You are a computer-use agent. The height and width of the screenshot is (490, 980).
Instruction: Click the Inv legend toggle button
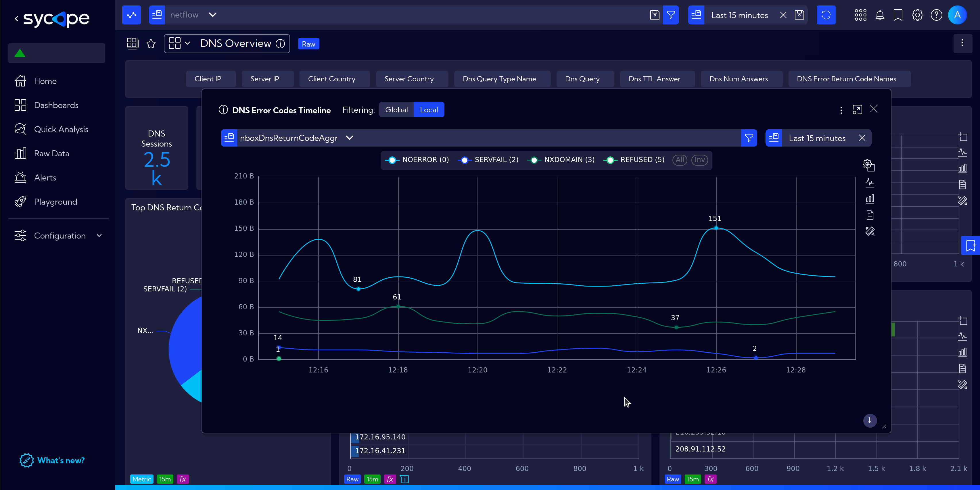(699, 160)
